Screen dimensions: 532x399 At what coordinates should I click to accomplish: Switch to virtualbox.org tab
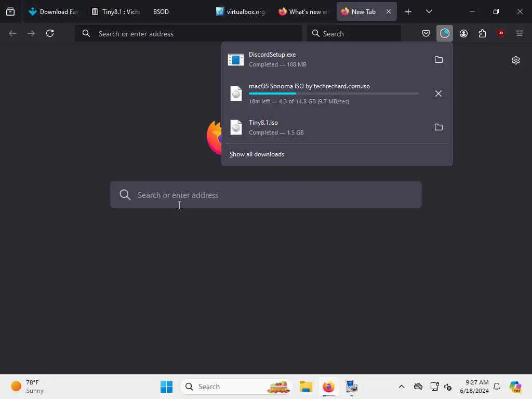[241, 11]
